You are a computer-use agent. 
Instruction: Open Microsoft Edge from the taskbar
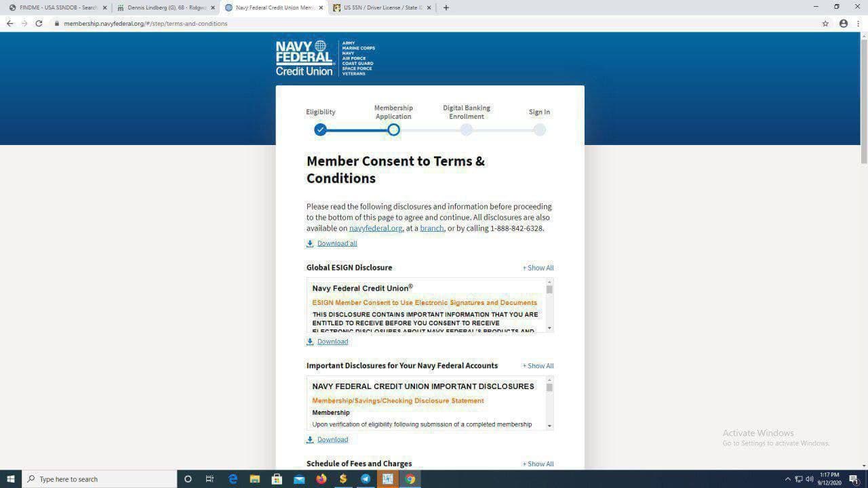click(233, 479)
